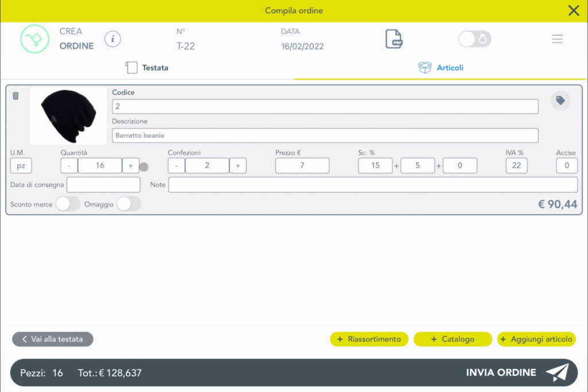588x392 pixels.
Task: Close the Compila ordine window
Action: (573, 10)
